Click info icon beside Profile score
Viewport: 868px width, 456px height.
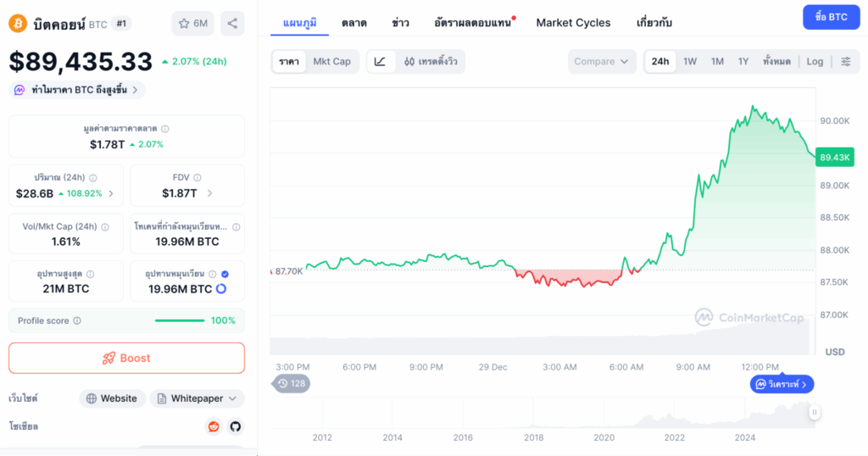77,321
